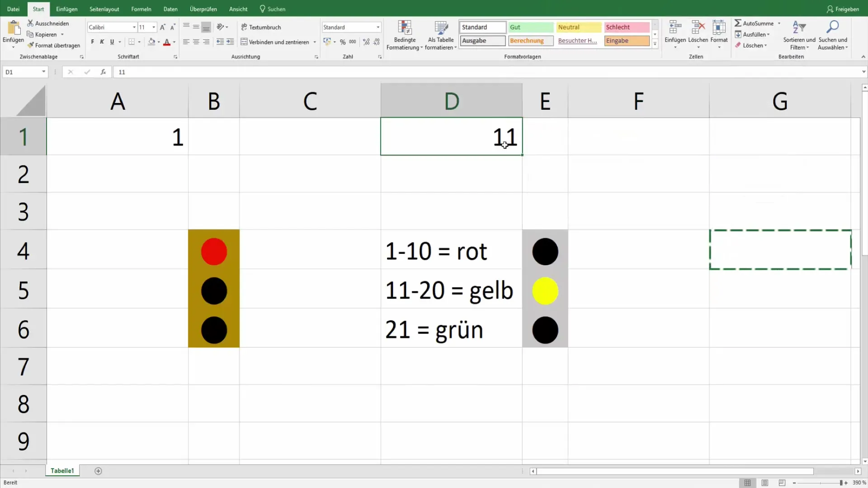The image size is (868, 488).
Task: Apply fill color with paint bucket
Action: coord(151,42)
